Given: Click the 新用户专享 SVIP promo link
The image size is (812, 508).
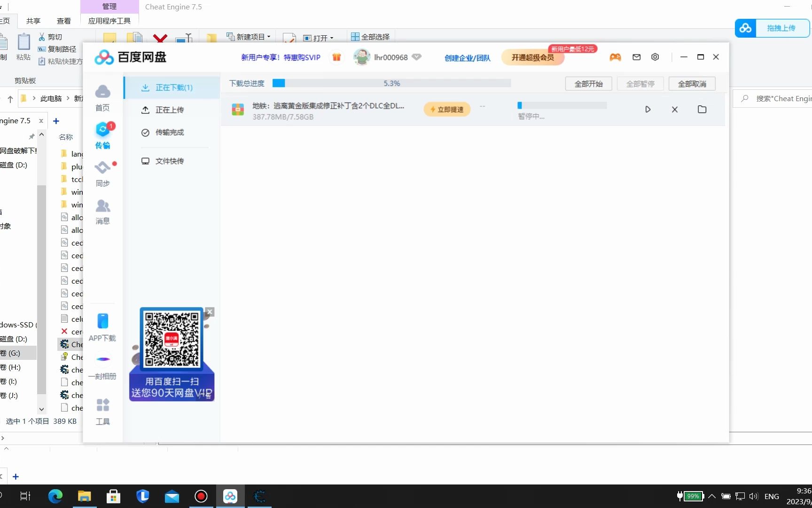Looking at the screenshot, I should 281,57.
